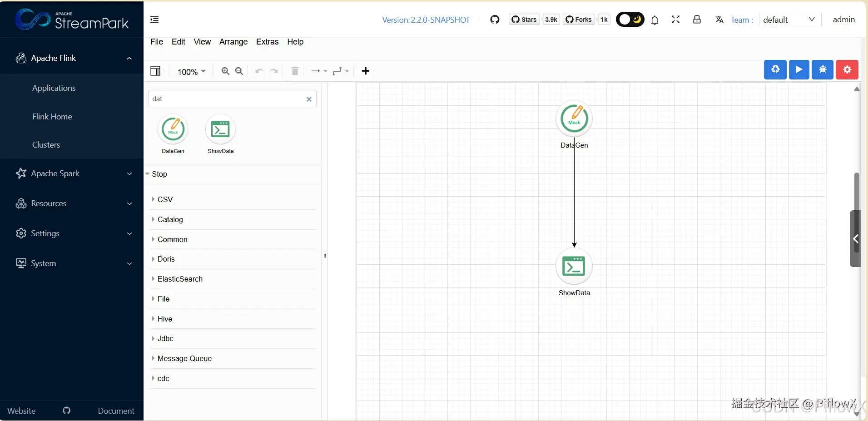Expand the CSV group

[233, 199]
